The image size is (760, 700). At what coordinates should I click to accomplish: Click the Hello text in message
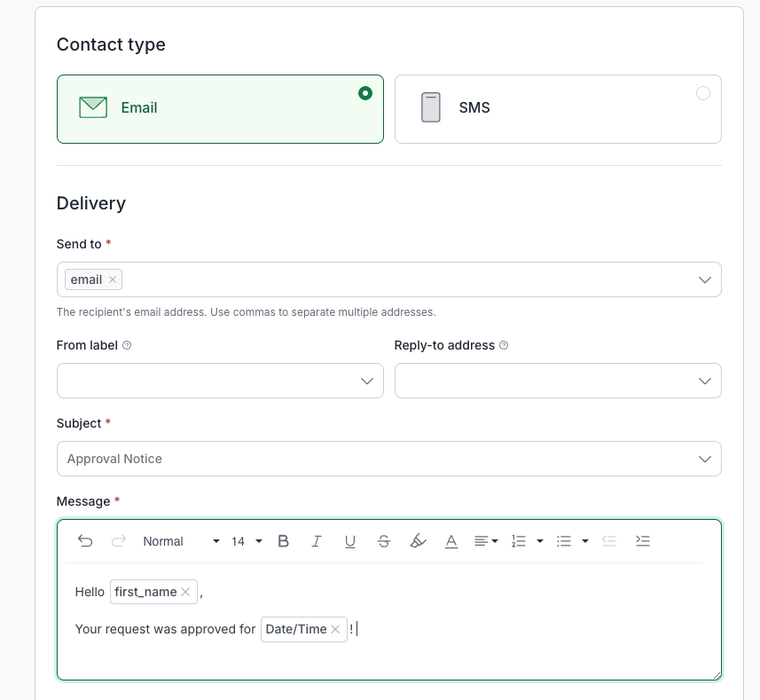90,592
